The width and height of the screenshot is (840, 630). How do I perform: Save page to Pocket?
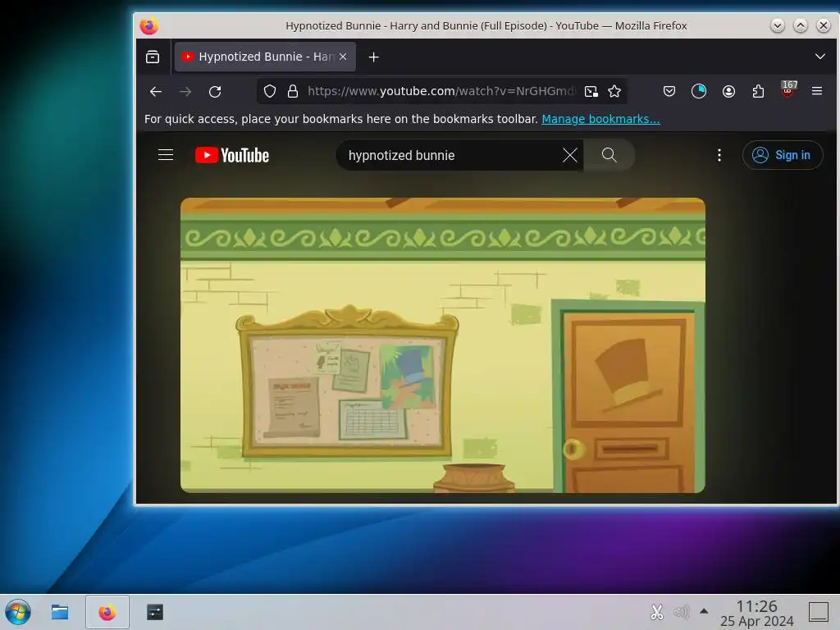pyautogui.click(x=669, y=91)
